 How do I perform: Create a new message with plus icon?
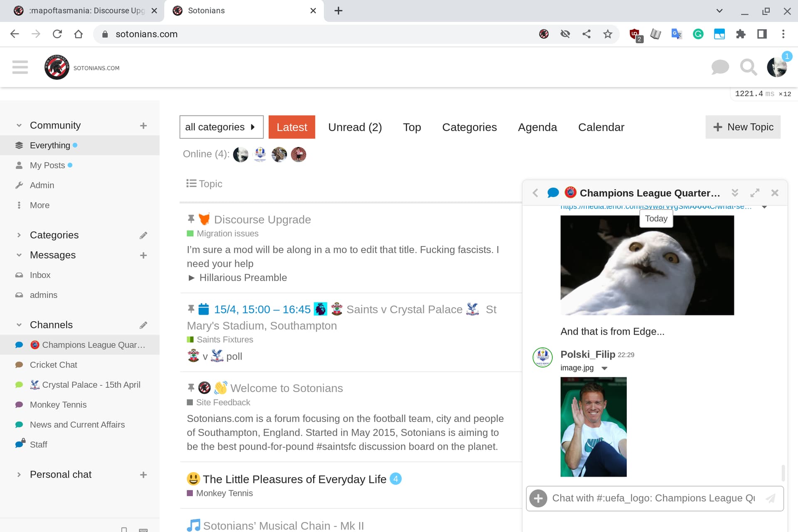[143, 255]
